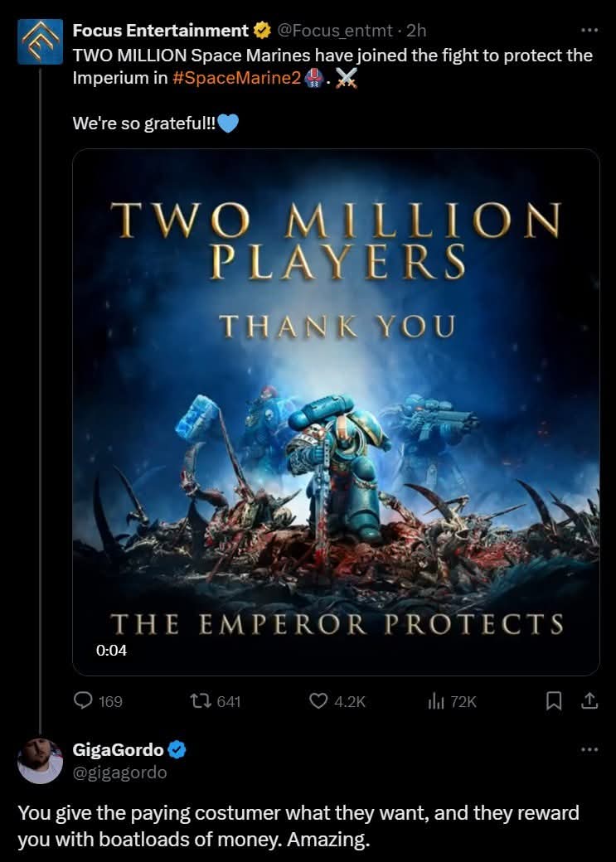Image resolution: width=616 pixels, height=862 pixels.
Task: Bookmark the Focus Entertainment tweet
Action: tap(554, 701)
